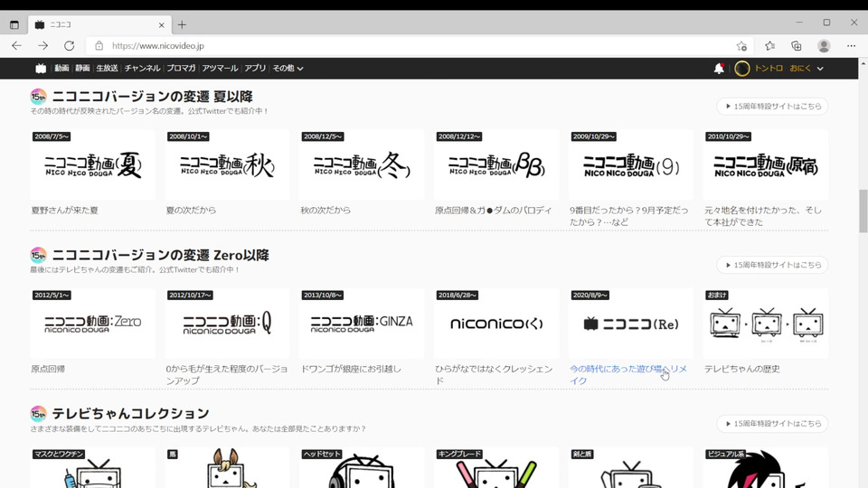This screenshot has height=488, width=868.
Task: Click the 15th badge beside テレビちゃんコレクション heading
Action: [x=38, y=413]
